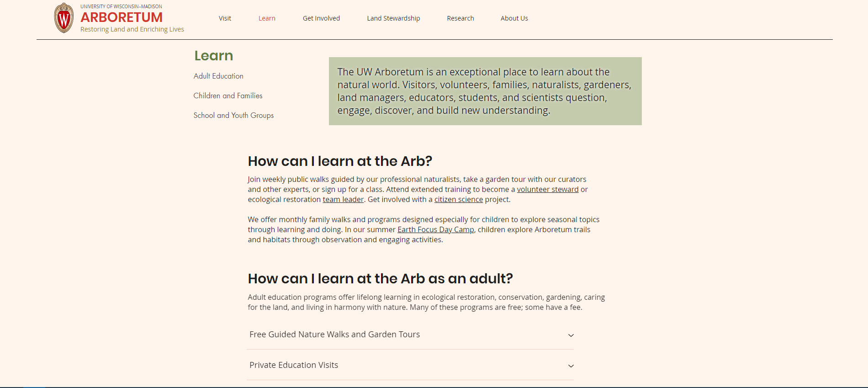Open the Earth Focus Day Camp link
This screenshot has height=388, width=868.
[436, 229]
